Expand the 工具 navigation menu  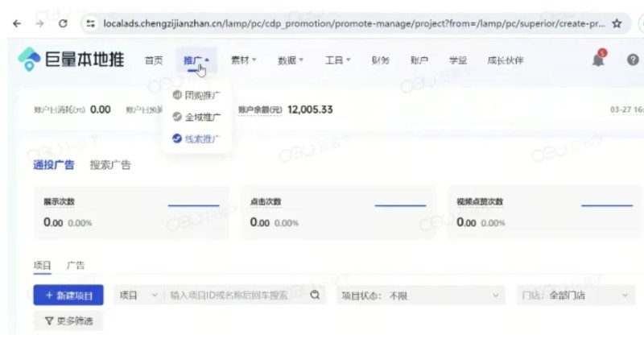pyautogui.click(x=338, y=60)
